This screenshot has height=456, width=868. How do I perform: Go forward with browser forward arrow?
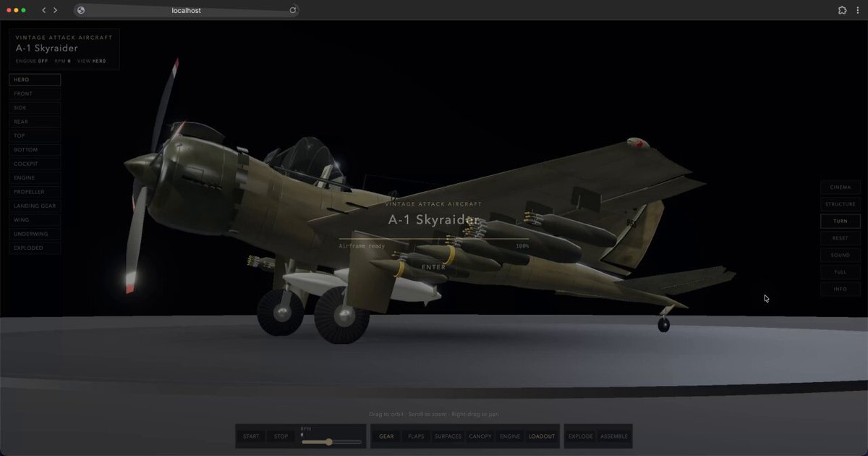pos(55,10)
